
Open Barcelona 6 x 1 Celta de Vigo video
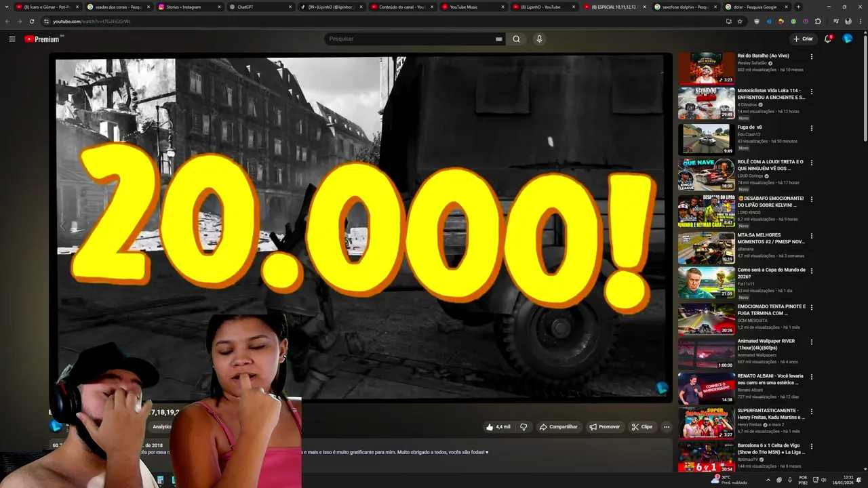(x=771, y=449)
